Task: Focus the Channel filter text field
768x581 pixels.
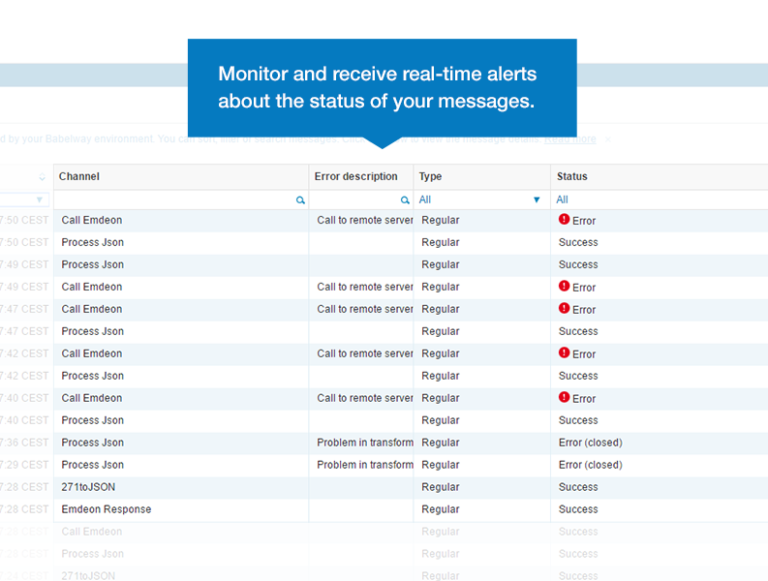Action: (x=175, y=200)
